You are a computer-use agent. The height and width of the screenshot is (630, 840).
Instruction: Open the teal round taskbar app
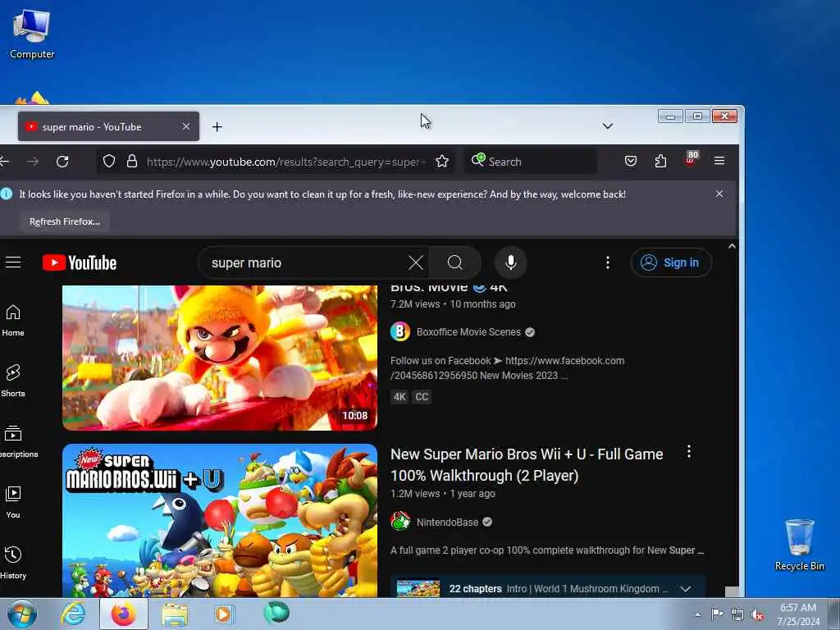click(276, 613)
